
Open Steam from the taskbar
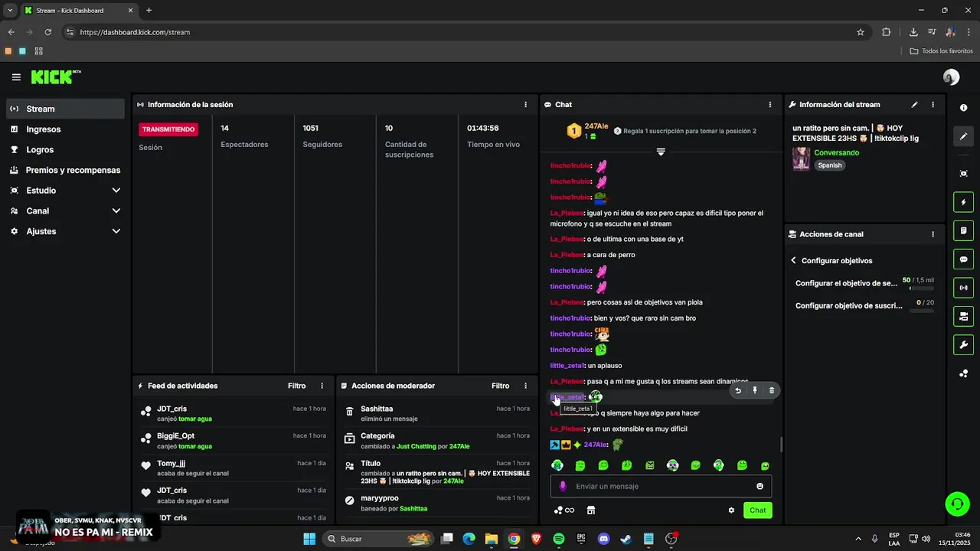626,539
